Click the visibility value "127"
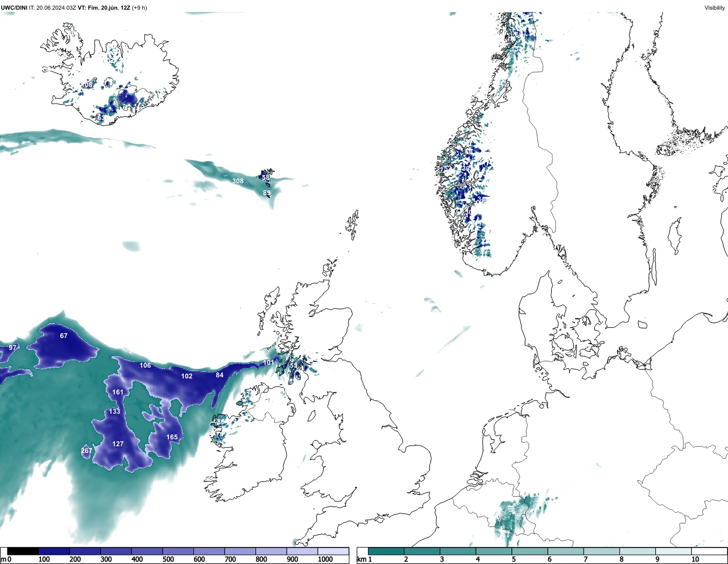 pyautogui.click(x=118, y=444)
